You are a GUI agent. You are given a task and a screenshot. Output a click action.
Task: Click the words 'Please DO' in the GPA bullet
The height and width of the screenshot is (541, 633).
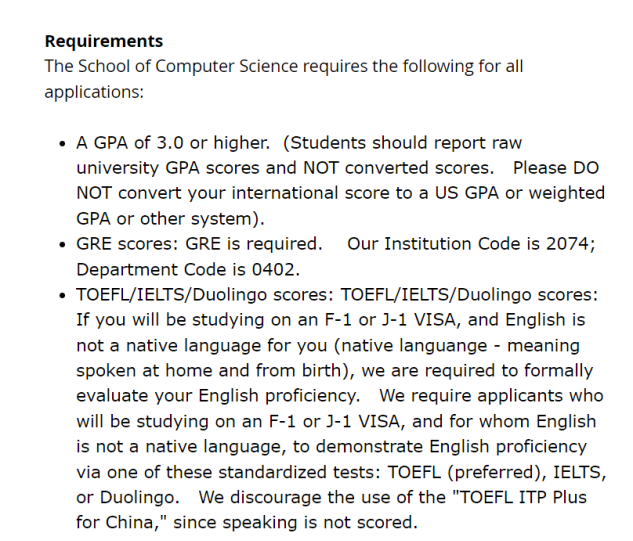point(556,168)
